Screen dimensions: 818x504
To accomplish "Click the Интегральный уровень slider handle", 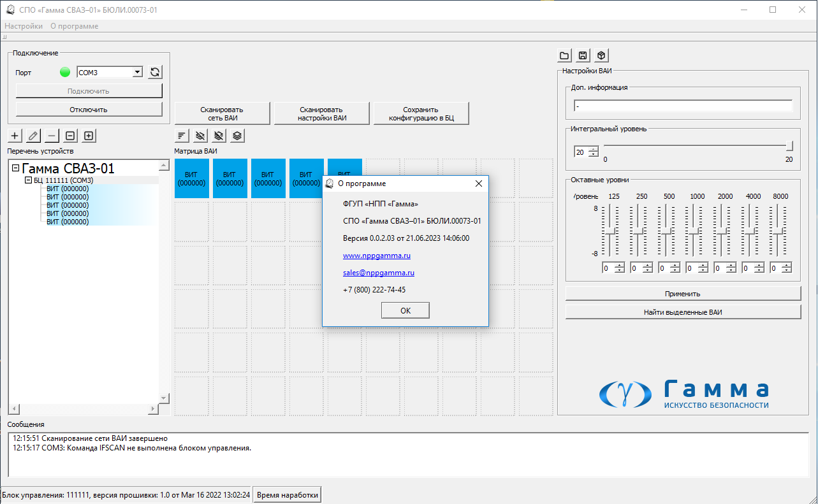I will coord(789,146).
